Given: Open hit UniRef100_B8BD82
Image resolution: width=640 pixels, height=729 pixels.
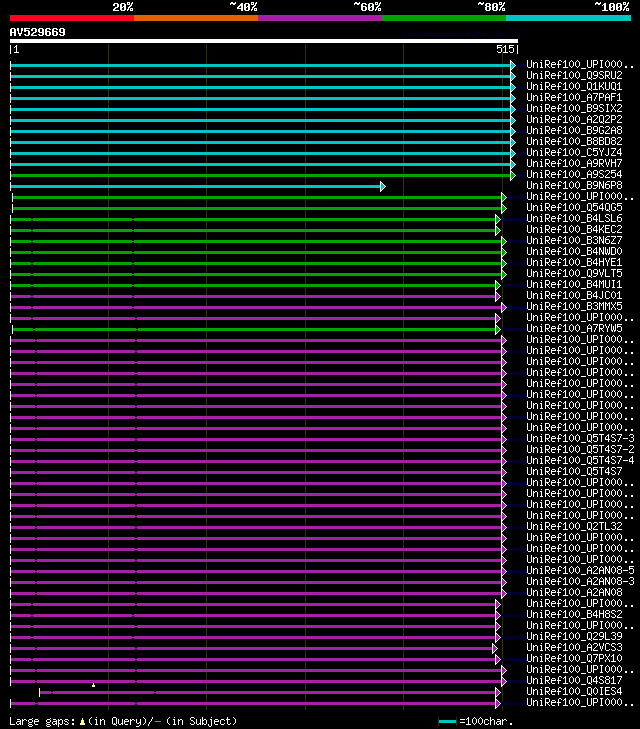Looking at the screenshot, I should coord(574,141).
